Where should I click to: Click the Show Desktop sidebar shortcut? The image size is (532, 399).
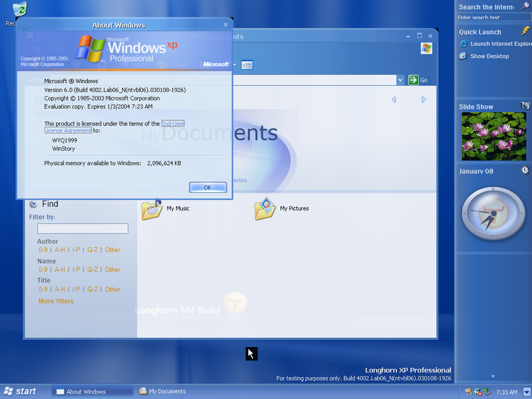[x=489, y=56]
